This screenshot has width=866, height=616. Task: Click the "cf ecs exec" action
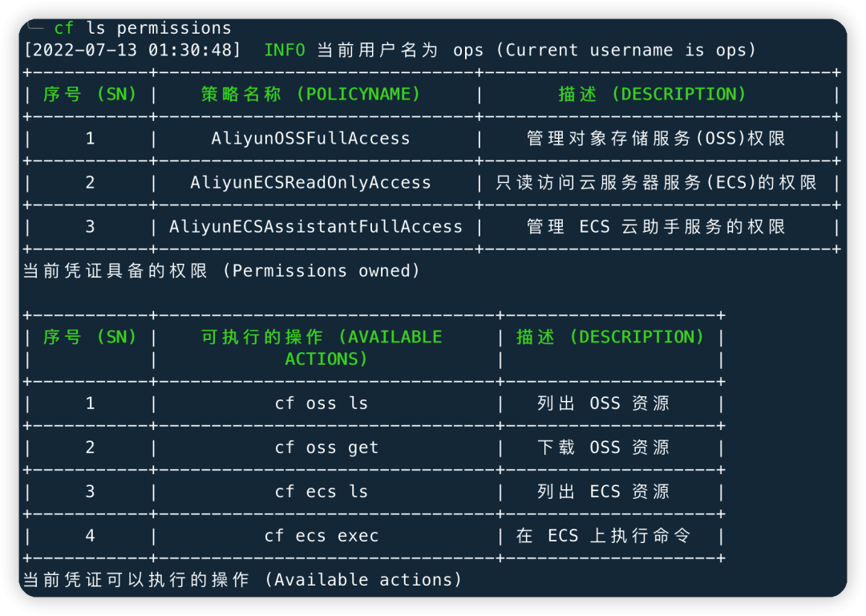322,536
